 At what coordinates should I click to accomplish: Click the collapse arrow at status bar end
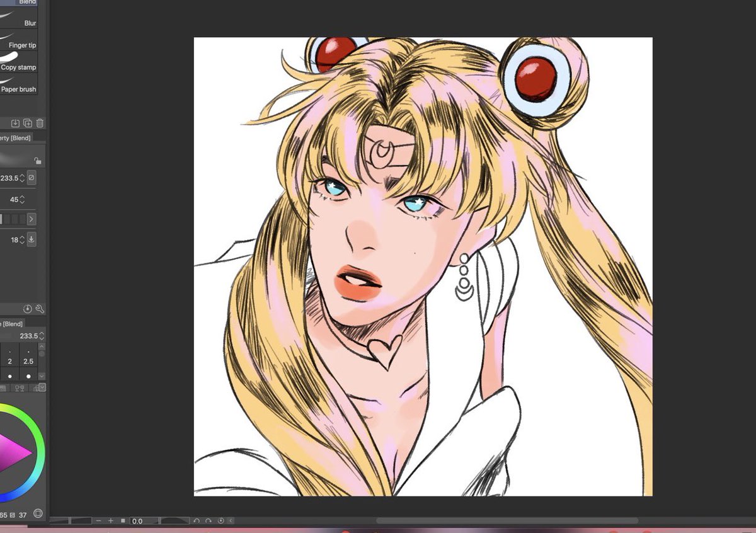click(x=231, y=521)
